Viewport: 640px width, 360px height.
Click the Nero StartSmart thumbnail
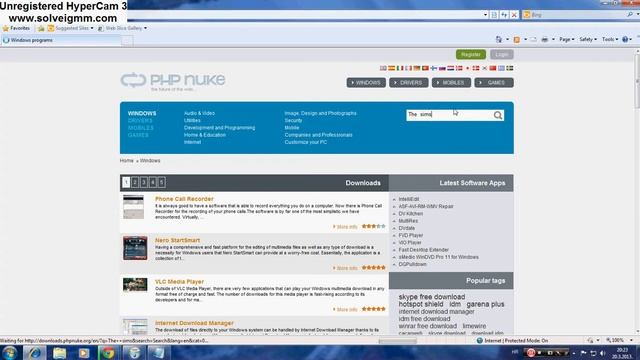click(135, 248)
